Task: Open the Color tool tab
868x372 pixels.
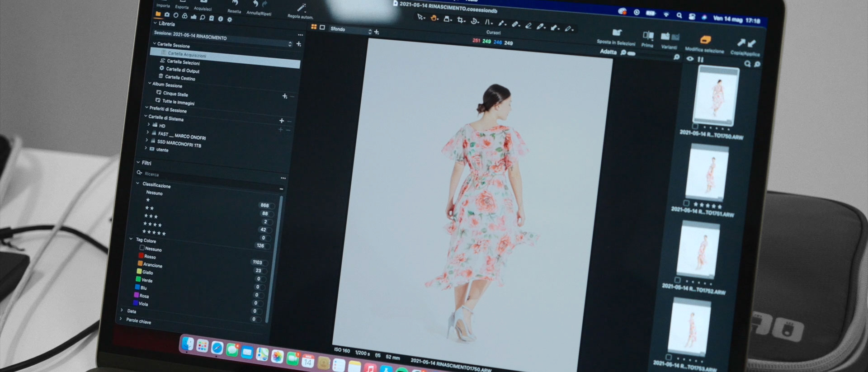Action: click(x=184, y=16)
